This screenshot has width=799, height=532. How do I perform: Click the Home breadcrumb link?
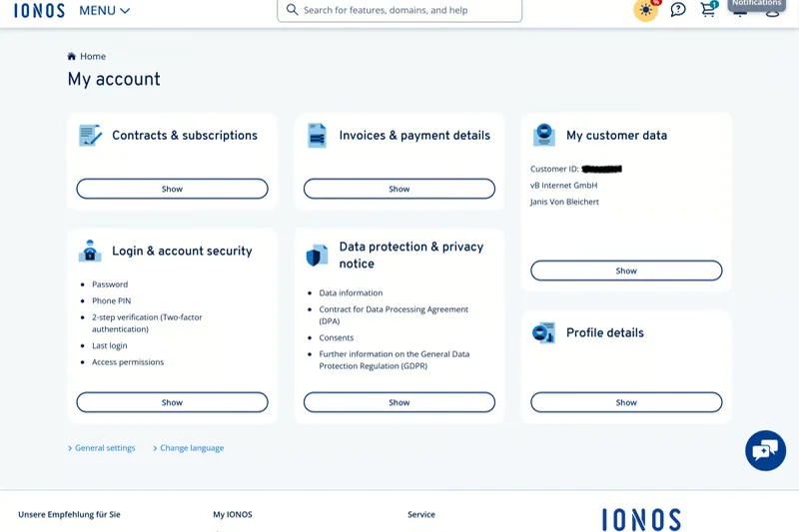tap(93, 56)
